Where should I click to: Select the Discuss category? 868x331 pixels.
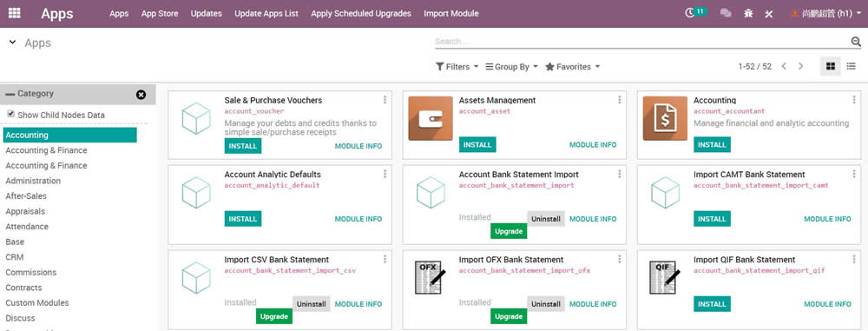(x=21, y=318)
